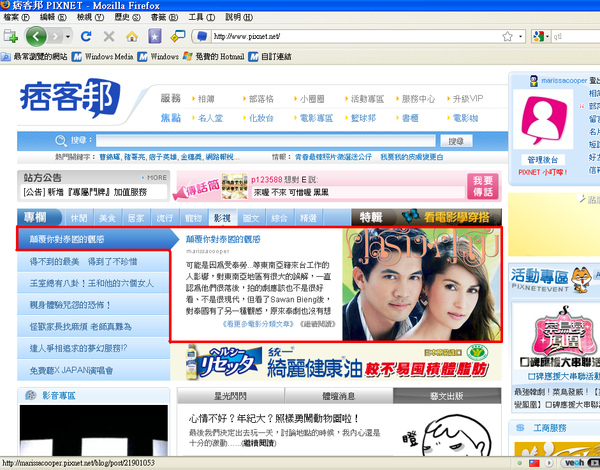Switch to the 圖文 column tab
The width and height of the screenshot is (600, 470).
(251, 218)
